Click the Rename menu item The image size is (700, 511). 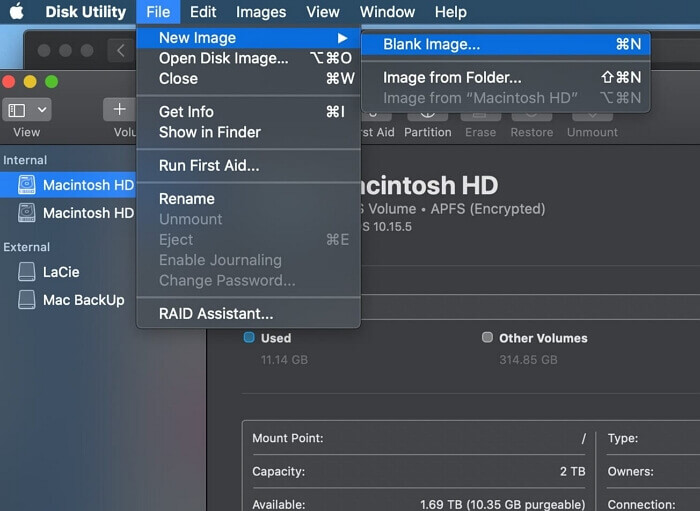[x=187, y=199]
